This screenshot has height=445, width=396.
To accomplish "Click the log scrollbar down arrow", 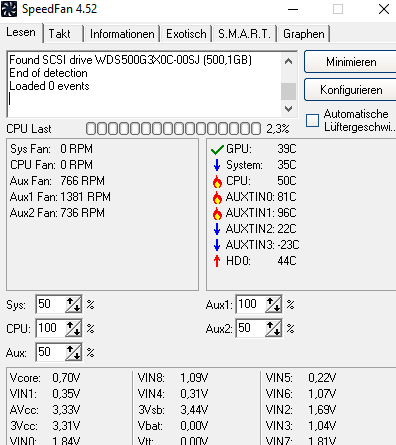I will (289, 109).
